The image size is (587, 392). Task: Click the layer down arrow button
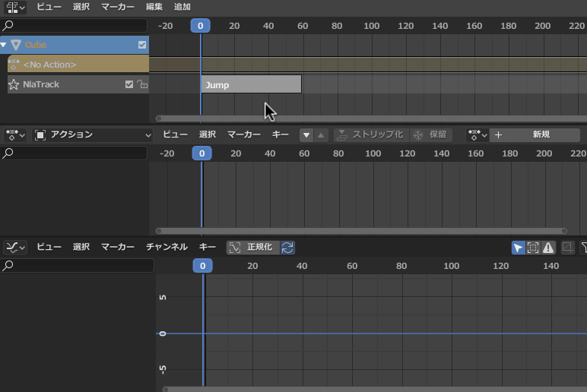tap(306, 135)
